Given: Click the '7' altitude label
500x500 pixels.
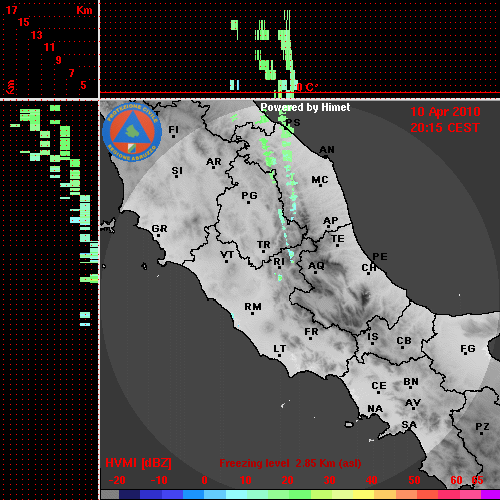Looking at the screenshot, I should click(x=71, y=73).
